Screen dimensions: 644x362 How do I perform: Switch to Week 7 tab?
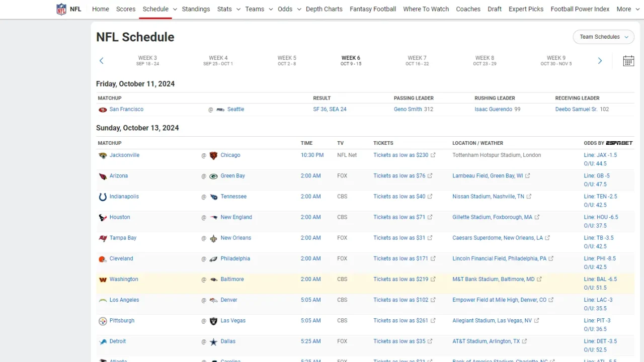click(417, 61)
